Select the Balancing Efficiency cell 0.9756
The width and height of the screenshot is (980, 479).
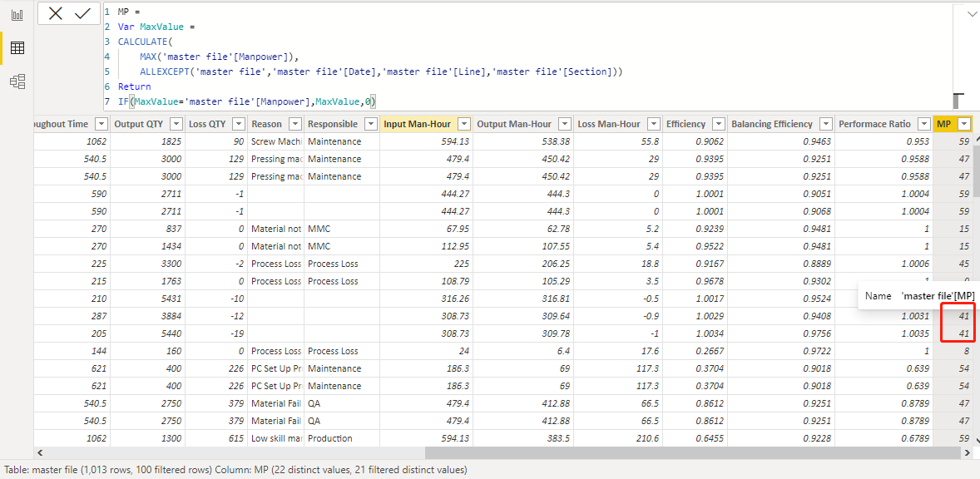click(x=781, y=333)
